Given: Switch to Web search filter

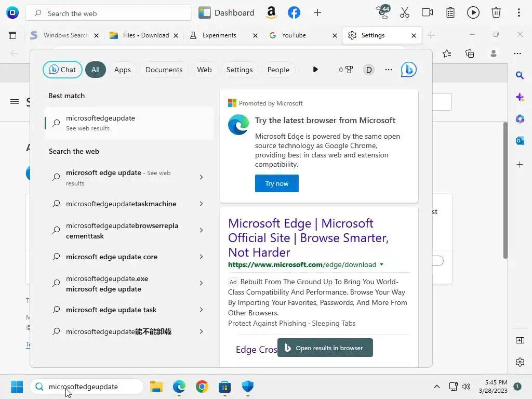Looking at the screenshot, I should [x=204, y=70].
